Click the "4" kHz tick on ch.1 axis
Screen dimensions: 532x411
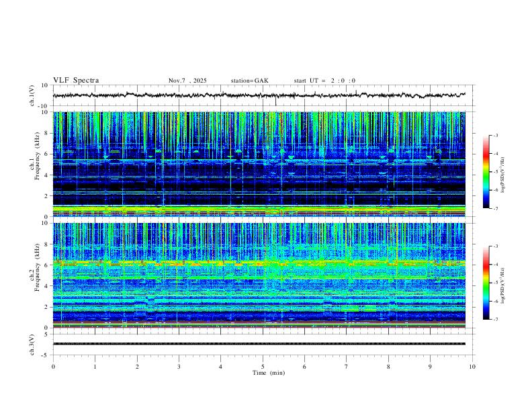46,175
